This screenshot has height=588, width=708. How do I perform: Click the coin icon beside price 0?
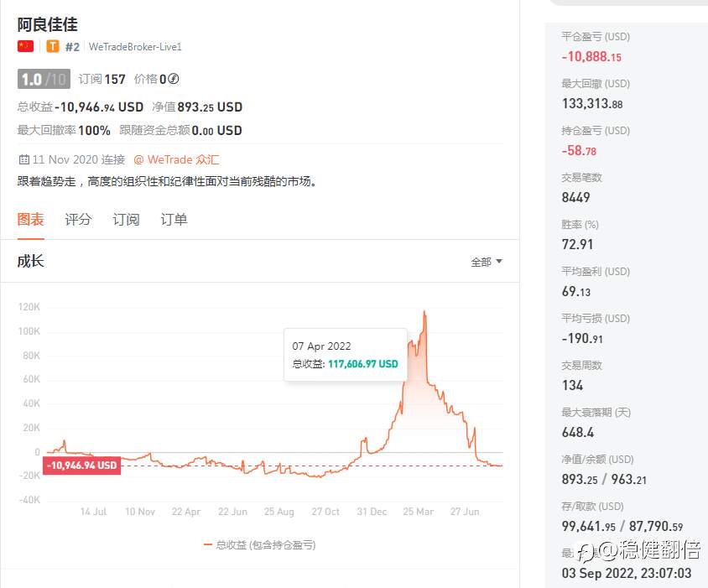point(174,79)
